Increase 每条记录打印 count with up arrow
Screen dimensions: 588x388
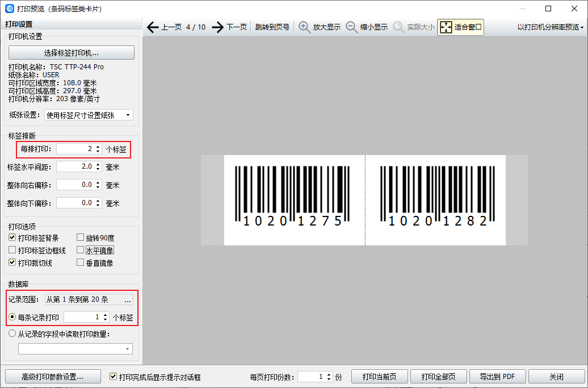pyautogui.click(x=106, y=315)
